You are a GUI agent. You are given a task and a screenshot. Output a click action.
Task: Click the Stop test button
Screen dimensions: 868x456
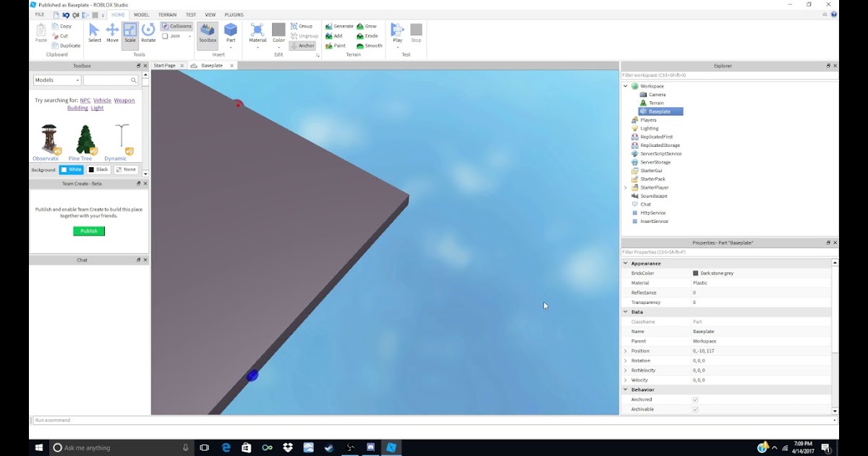point(416,33)
